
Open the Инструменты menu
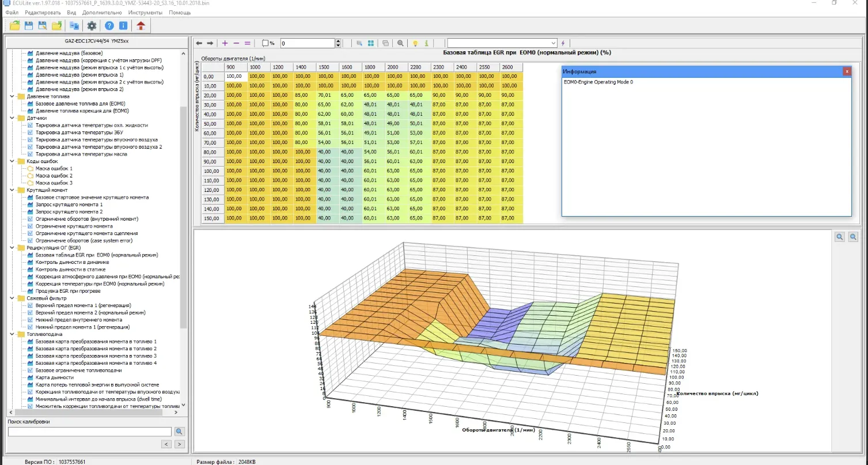145,12
